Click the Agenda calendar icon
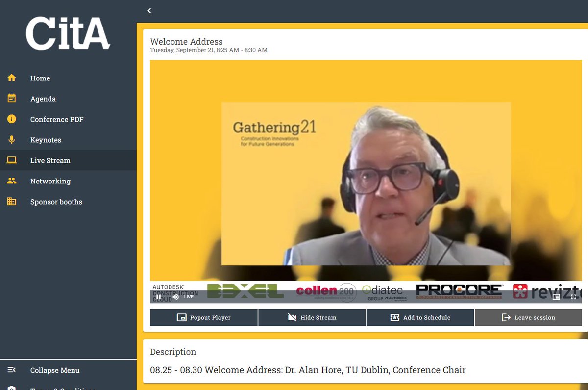This screenshot has width=588, height=390. pos(12,98)
